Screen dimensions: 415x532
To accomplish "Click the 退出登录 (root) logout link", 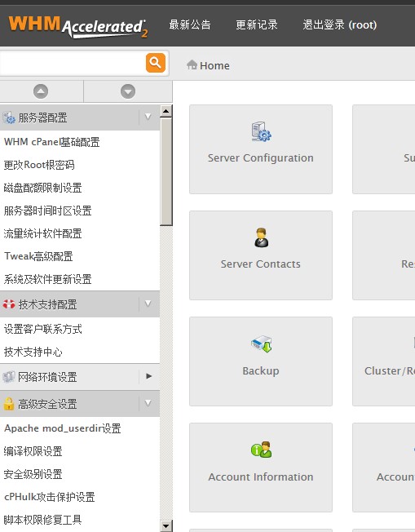I will pos(339,24).
